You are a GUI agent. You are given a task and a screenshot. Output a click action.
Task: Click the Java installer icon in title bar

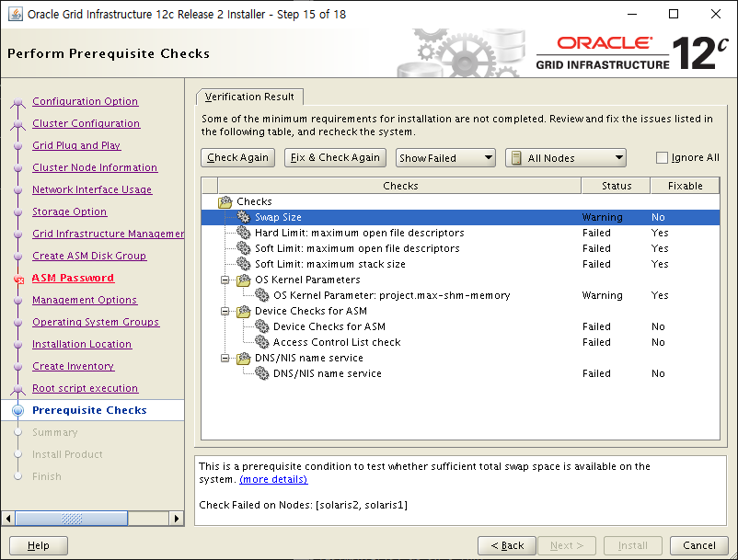point(16,14)
